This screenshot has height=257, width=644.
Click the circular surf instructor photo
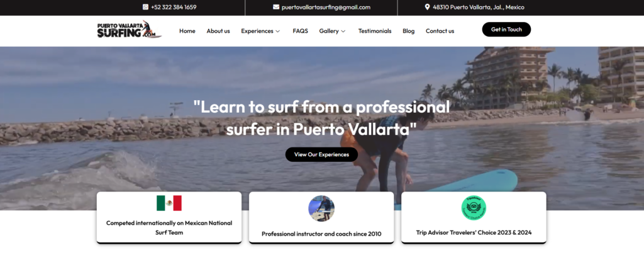[x=321, y=208]
